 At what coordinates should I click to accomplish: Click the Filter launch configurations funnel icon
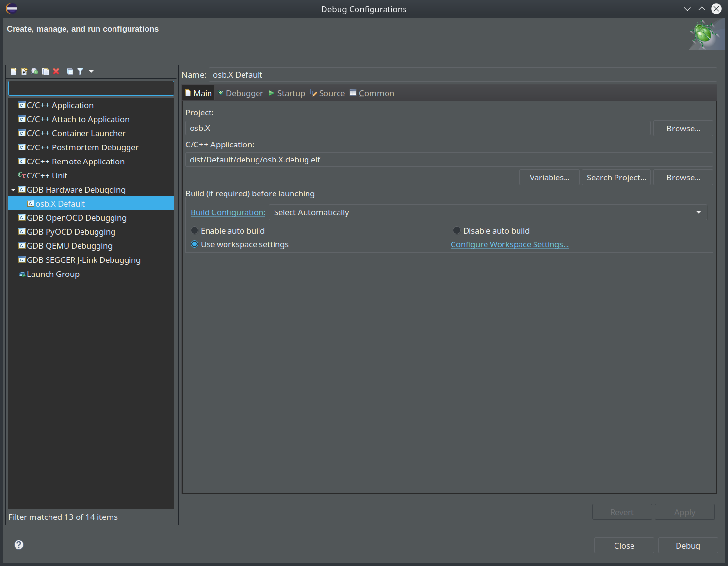click(81, 71)
